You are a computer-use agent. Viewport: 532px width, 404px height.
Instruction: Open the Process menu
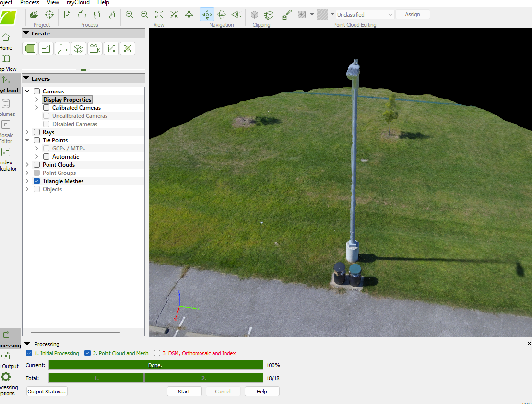pos(30,3)
